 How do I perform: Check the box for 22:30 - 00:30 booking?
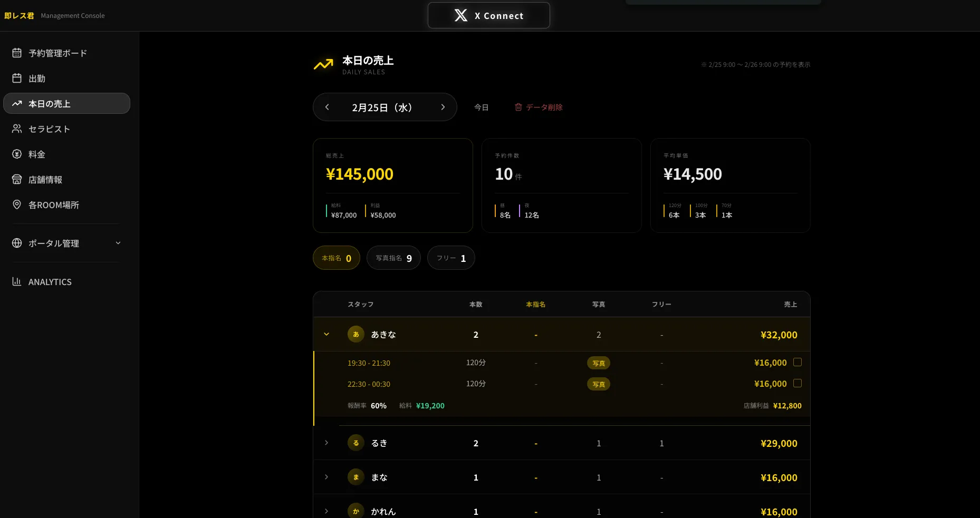coord(798,383)
